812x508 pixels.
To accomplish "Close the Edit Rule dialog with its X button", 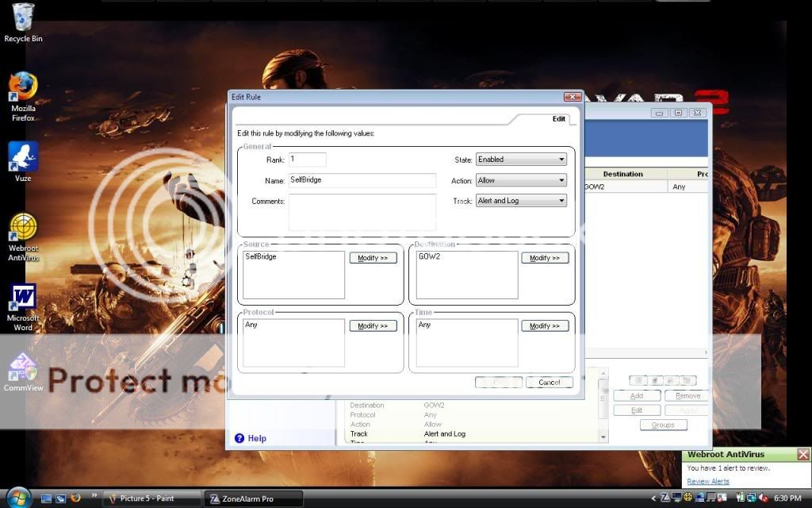I will (x=573, y=97).
